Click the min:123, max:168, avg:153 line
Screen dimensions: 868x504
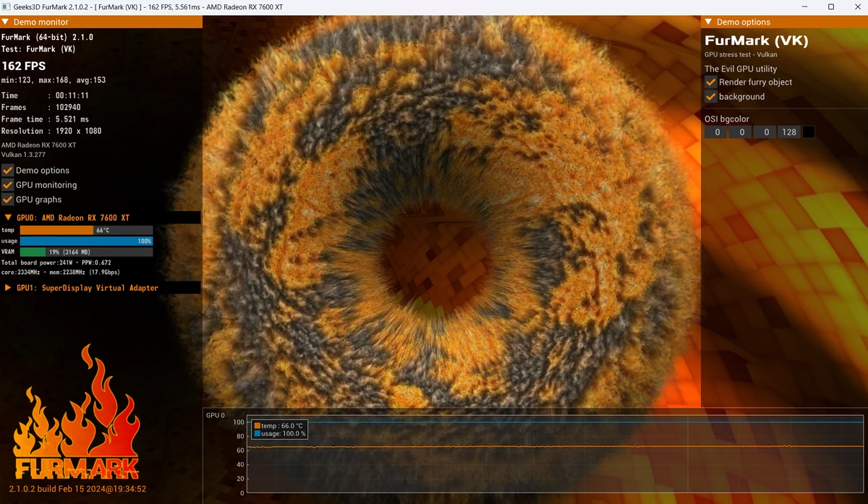point(54,80)
